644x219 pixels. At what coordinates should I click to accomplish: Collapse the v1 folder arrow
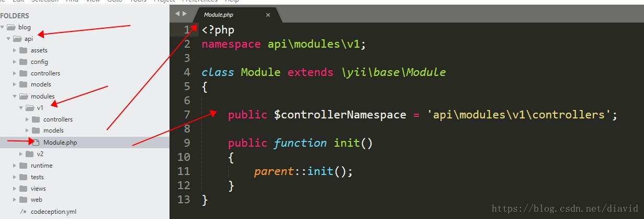click(x=21, y=108)
